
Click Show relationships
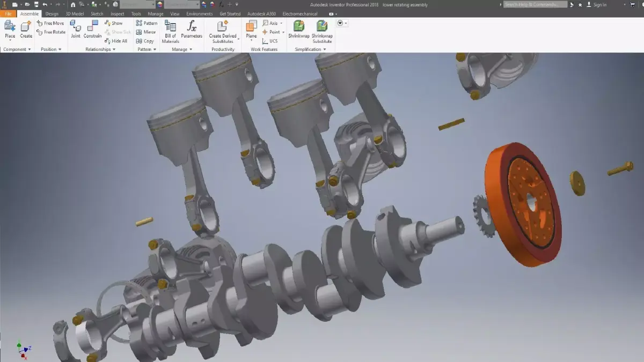pos(114,23)
